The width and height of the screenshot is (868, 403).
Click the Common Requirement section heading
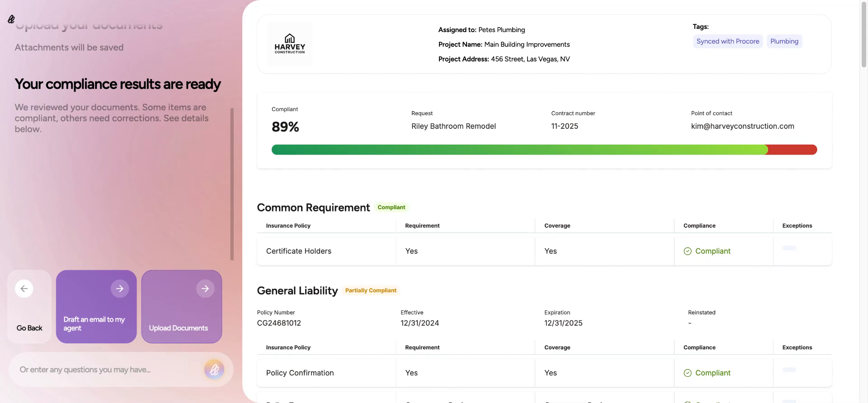coord(313,208)
